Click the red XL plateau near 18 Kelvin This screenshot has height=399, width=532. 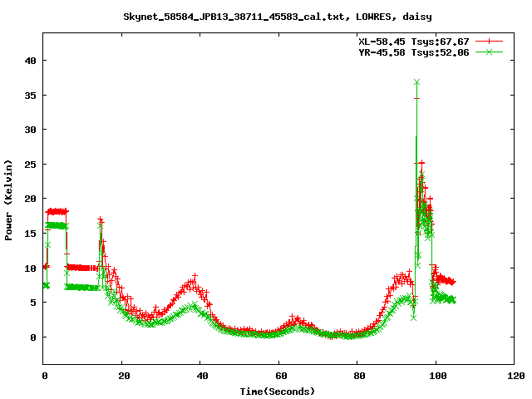pos(57,212)
